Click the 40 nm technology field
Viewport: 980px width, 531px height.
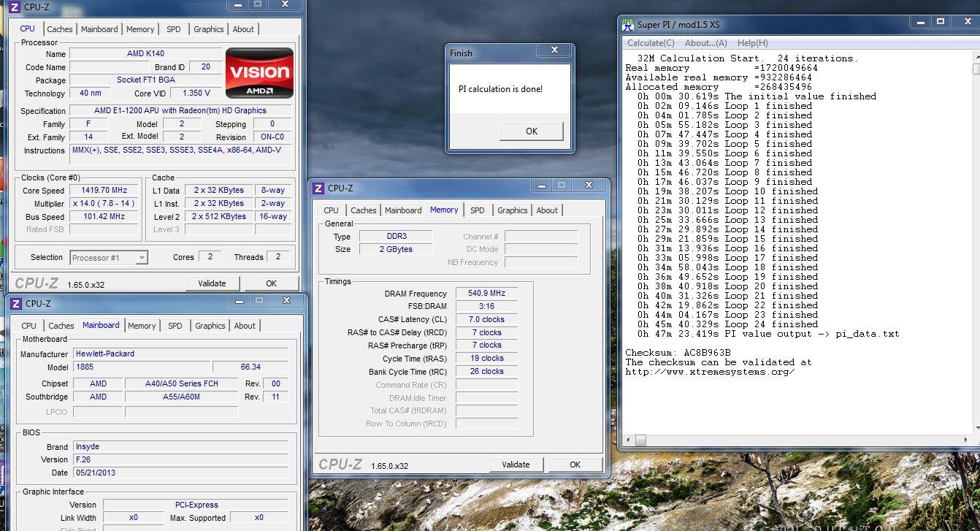90,93
